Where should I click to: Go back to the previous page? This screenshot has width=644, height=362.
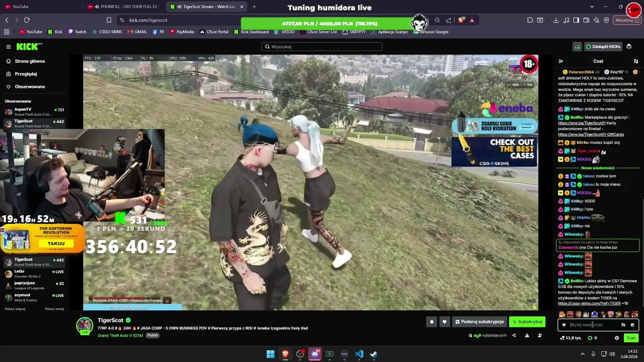tap(7, 20)
